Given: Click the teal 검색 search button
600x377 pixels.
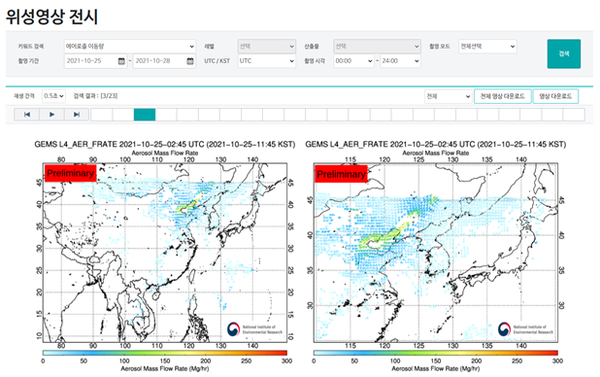Looking at the screenshot, I should click(564, 54).
